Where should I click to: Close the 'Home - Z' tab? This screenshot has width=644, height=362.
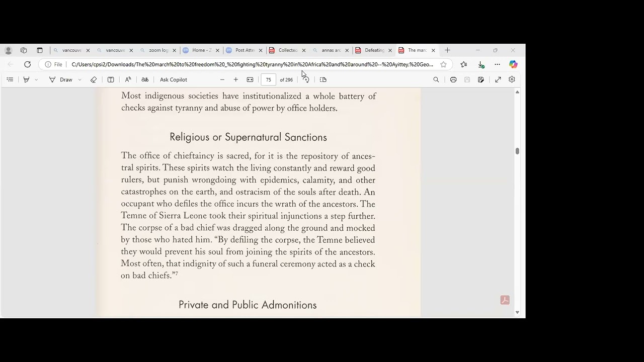[217, 50]
